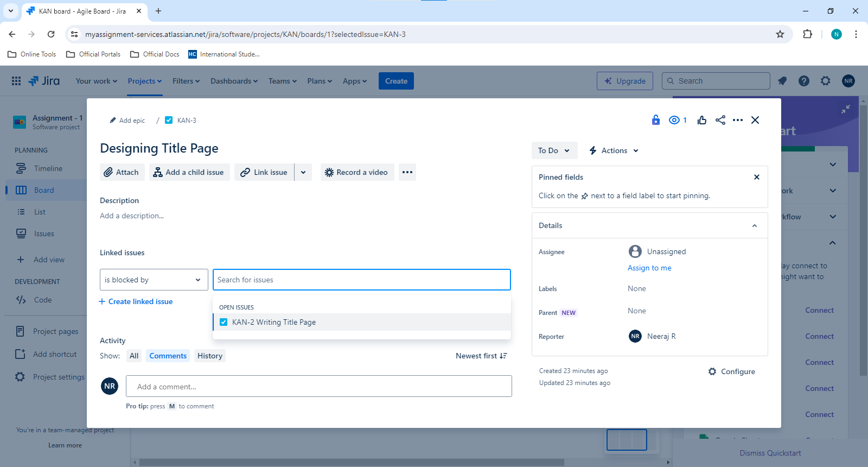This screenshot has height=467, width=868.
Task: Open the share icon in issue header
Action: 720,120
